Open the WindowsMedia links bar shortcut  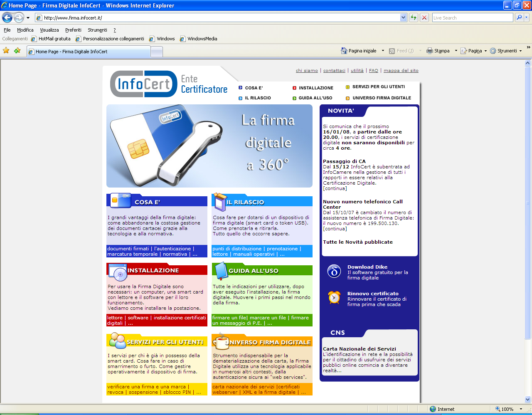(199, 39)
